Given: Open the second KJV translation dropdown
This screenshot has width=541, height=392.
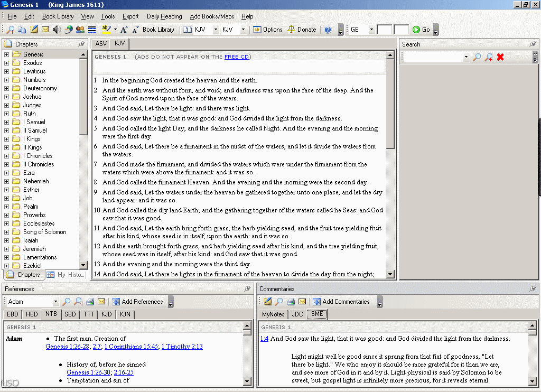Looking at the screenshot, I should 243,30.
